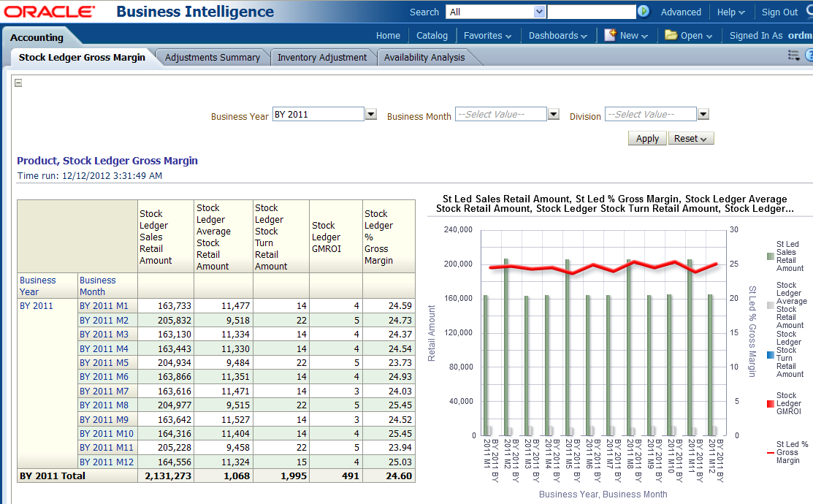Open the Business Year dropdown
The width and height of the screenshot is (813, 504).
[x=370, y=115]
